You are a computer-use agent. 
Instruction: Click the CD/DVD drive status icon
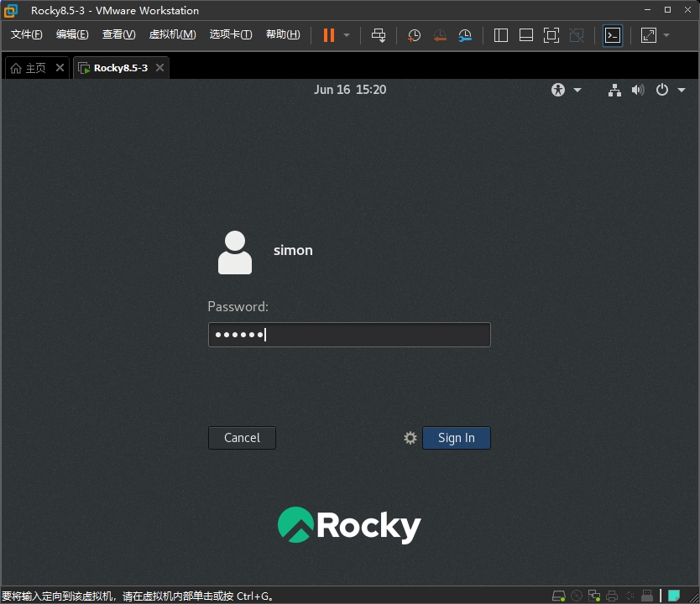(577, 596)
